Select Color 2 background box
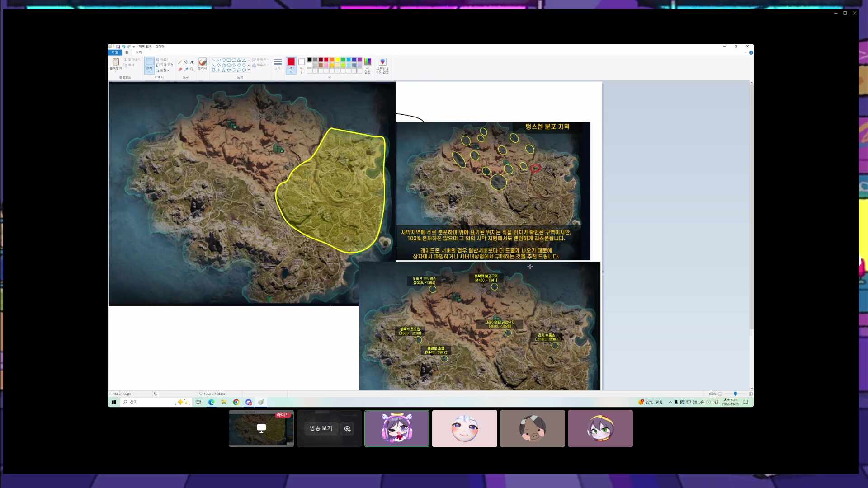Viewport: 868px width, 488px height. (x=302, y=65)
